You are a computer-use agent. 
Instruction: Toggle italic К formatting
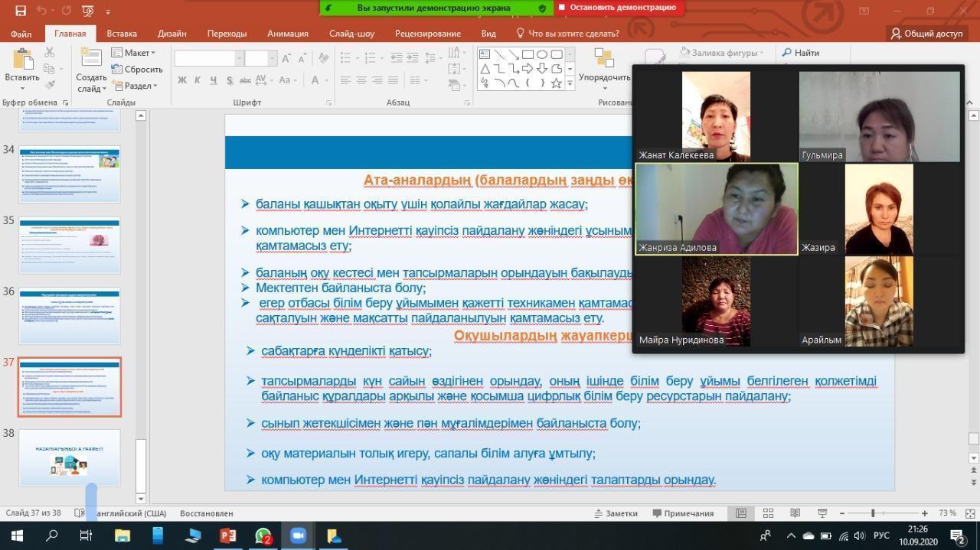point(198,80)
